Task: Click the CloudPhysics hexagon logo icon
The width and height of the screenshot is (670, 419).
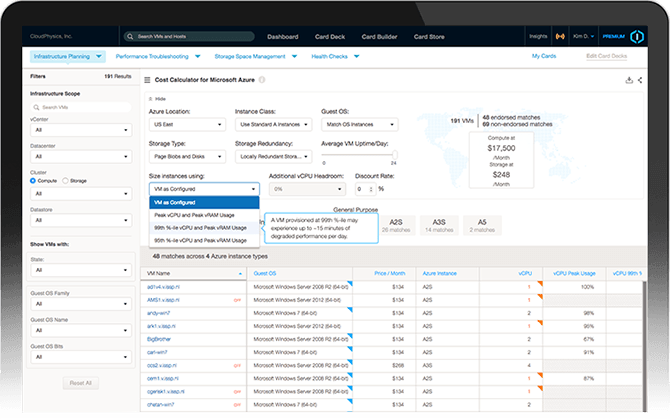Action: (x=637, y=37)
